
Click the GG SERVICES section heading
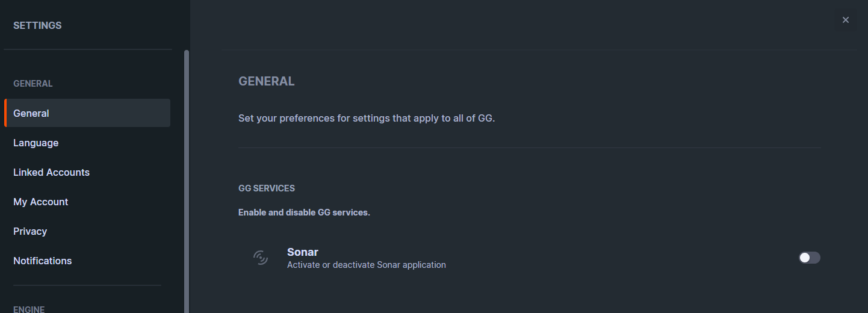point(267,188)
